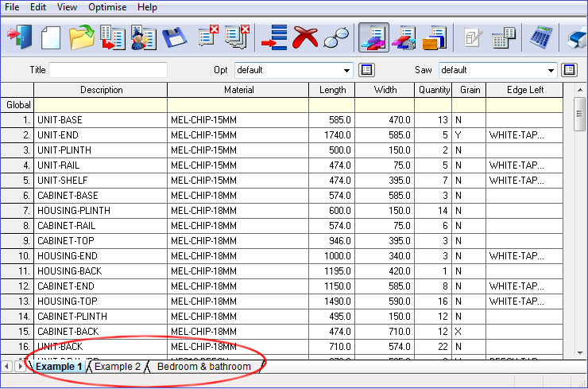
Task: Switch to the Bedroom & bathroom tab
Action: 204,367
